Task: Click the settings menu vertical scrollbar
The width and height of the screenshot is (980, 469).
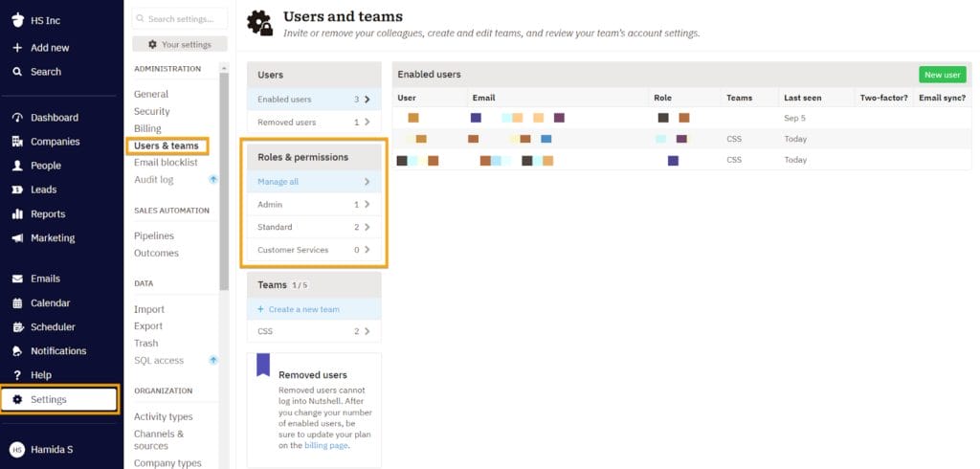Action: coord(224,172)
